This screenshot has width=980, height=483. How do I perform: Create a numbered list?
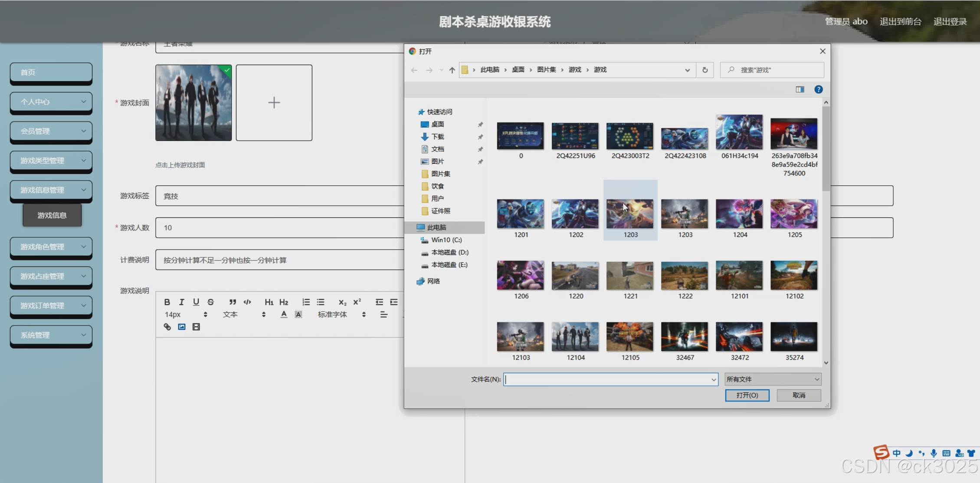[306, 302]
